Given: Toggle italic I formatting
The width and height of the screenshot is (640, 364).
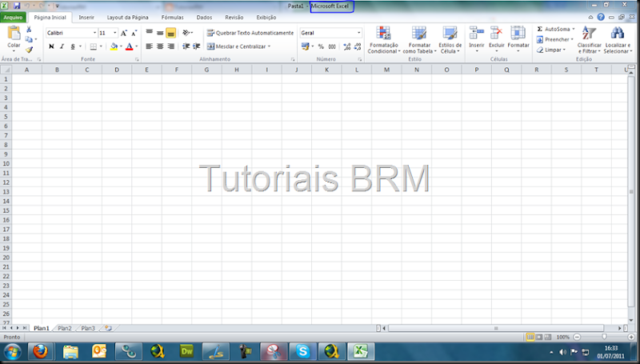Looking at the screenshot, I should point(62,46).
